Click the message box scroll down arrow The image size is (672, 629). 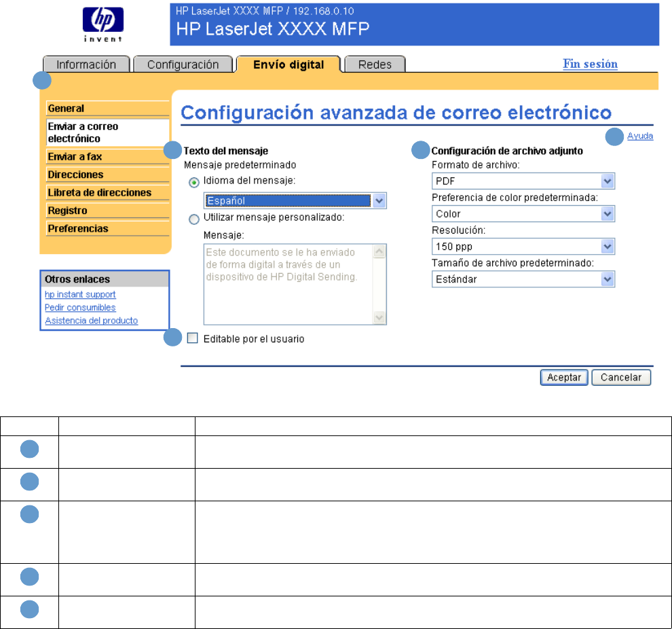click(x=379, y=317)
